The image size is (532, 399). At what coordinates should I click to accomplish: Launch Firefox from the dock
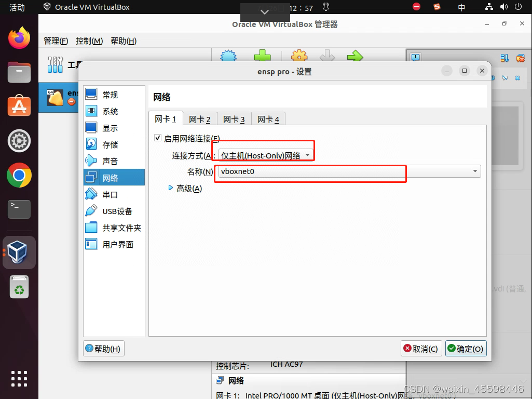(19, 38)
